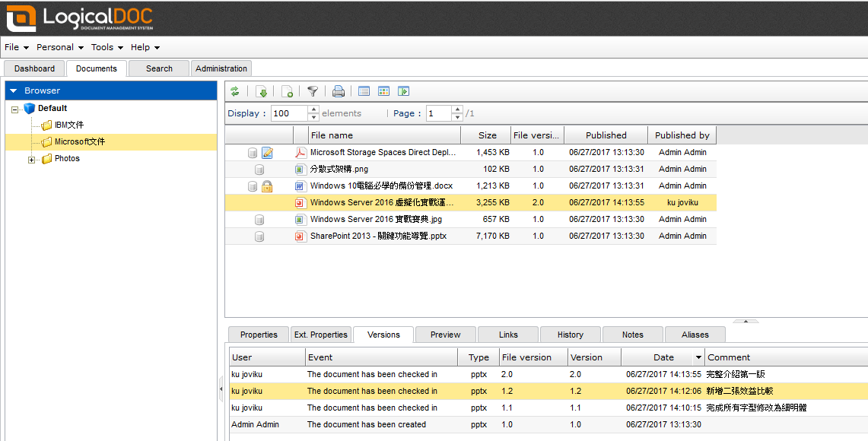The image size is (868, 441).
Task: Click the Page number input field
Action: (439, 113)
